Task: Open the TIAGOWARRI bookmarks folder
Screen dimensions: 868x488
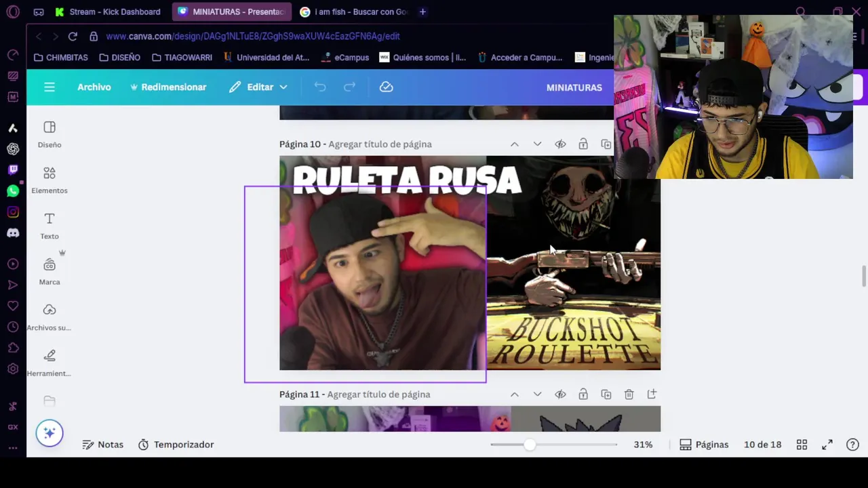Action: coord(182,58)
